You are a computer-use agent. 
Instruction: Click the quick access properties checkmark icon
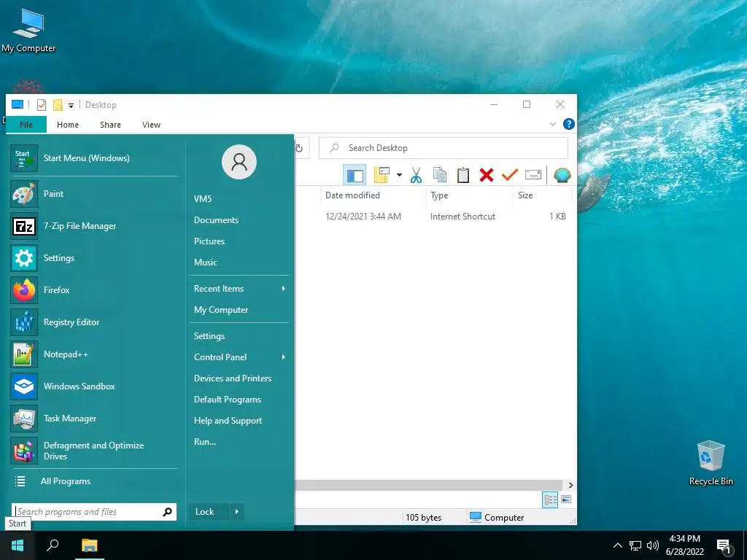point(42,105)
